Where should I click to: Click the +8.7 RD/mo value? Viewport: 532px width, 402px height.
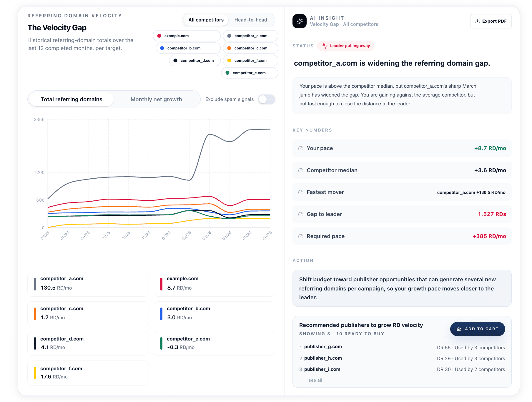[490, 148]
